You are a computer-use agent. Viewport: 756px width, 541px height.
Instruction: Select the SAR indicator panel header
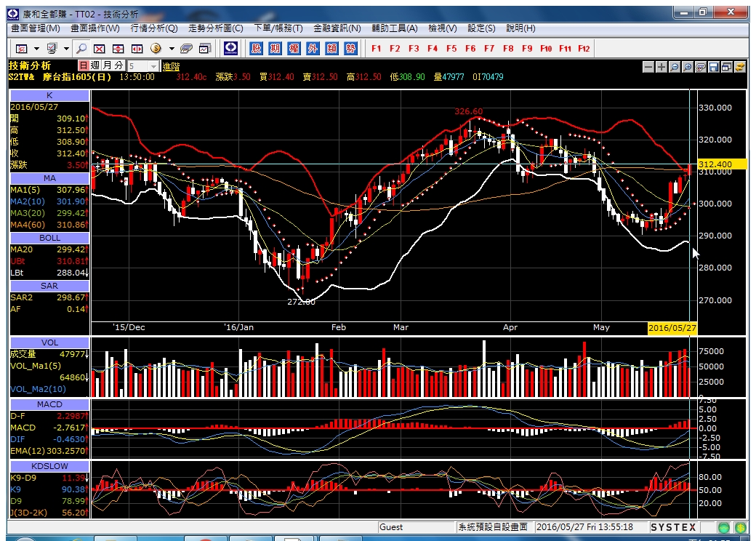pyautogui.click(x=49, y=286)
